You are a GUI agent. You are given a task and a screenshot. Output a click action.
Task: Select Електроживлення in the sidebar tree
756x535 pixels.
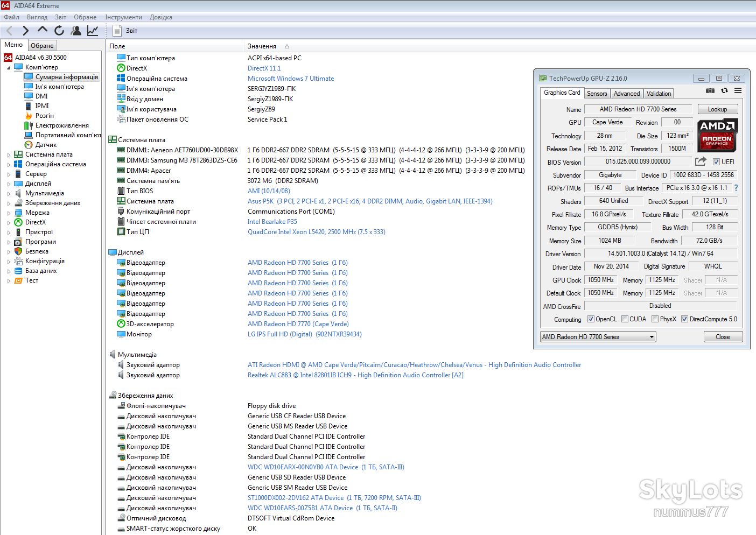(x=62, y=125)
